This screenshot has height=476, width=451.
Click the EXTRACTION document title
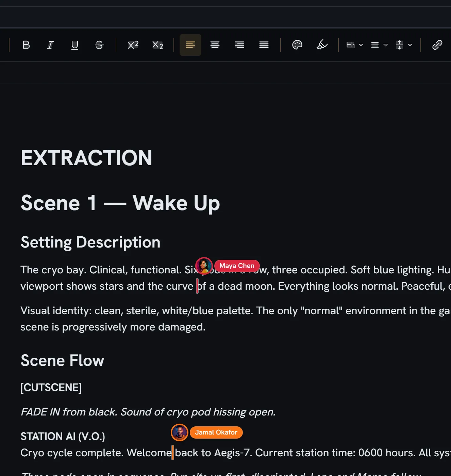coord(86,158)
